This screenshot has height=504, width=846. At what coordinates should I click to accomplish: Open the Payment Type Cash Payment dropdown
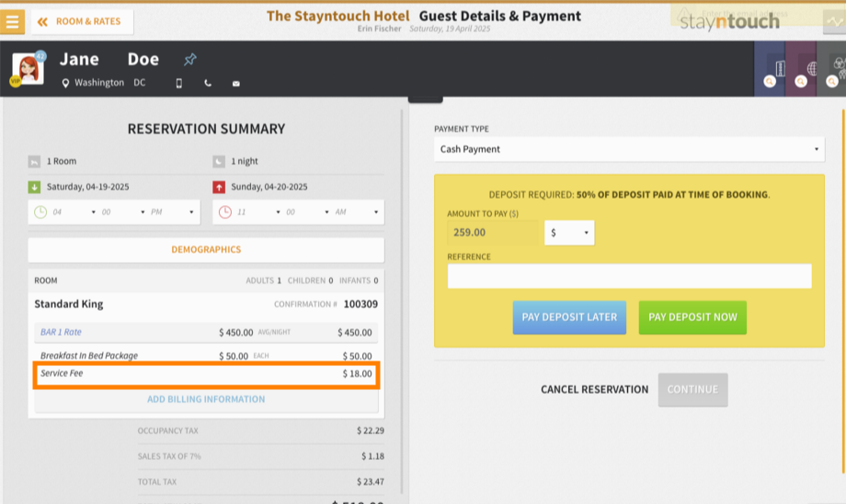tap(629, 150)
